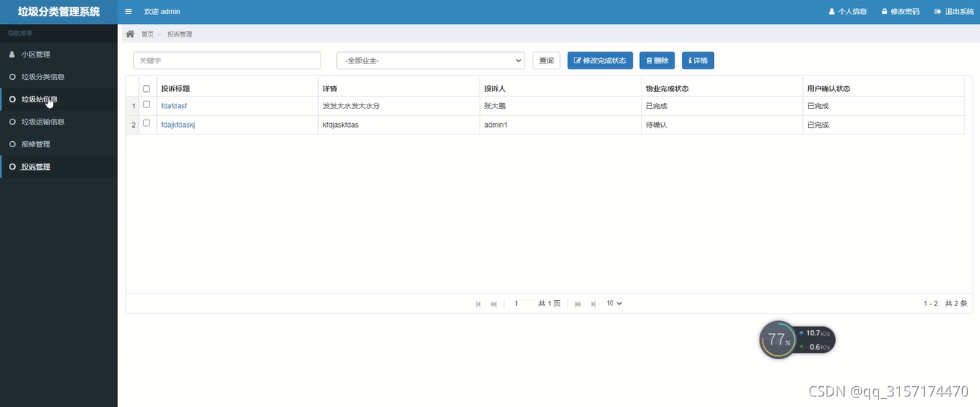
Task: Open 小区管理 in sidebar
Action: tap(59, 55)
